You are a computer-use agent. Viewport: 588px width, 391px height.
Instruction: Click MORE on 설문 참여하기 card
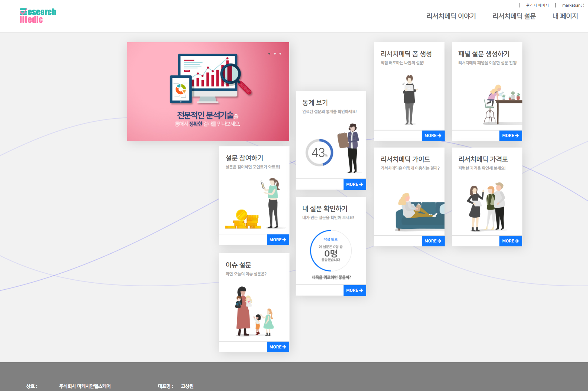point(278,240)
